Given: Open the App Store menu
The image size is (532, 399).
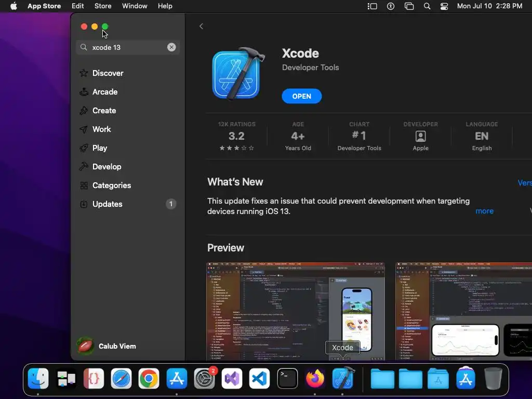Looking at the screenshot, I should 44,6.
